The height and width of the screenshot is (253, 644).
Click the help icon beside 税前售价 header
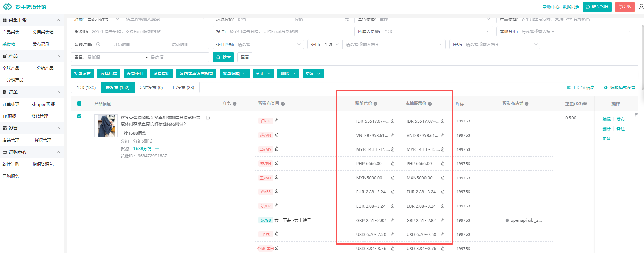click(375, 104)
